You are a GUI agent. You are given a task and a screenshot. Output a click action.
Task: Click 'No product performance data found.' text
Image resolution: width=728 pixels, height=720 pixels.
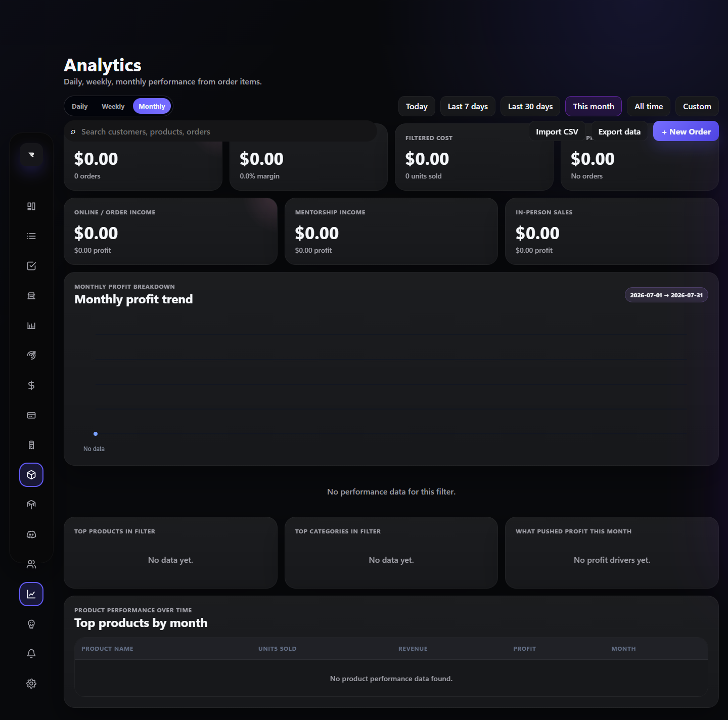click(x=391, y=679)
